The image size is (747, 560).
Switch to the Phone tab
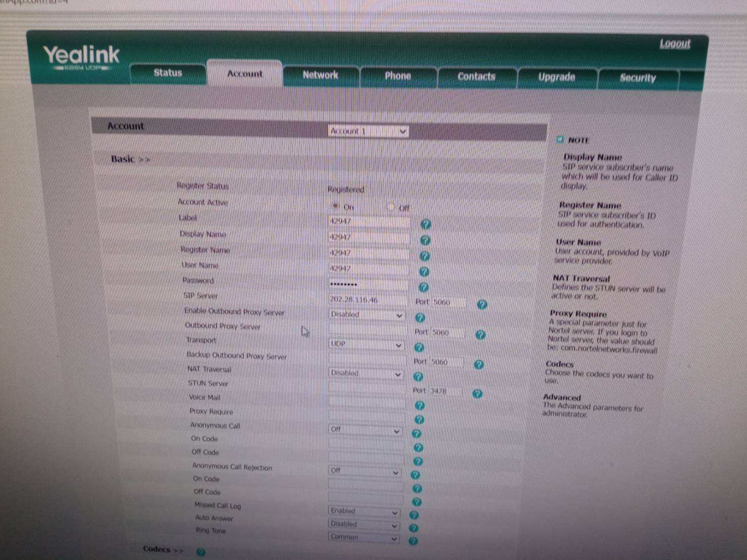[398, 76]
